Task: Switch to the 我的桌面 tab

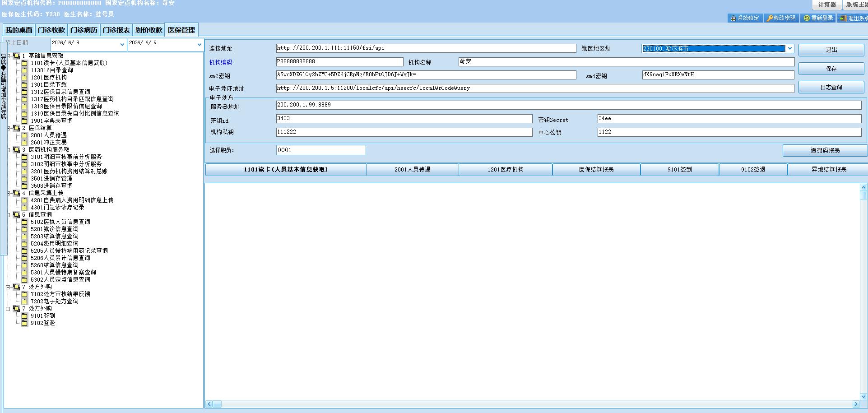Action: tap(19, 30)
